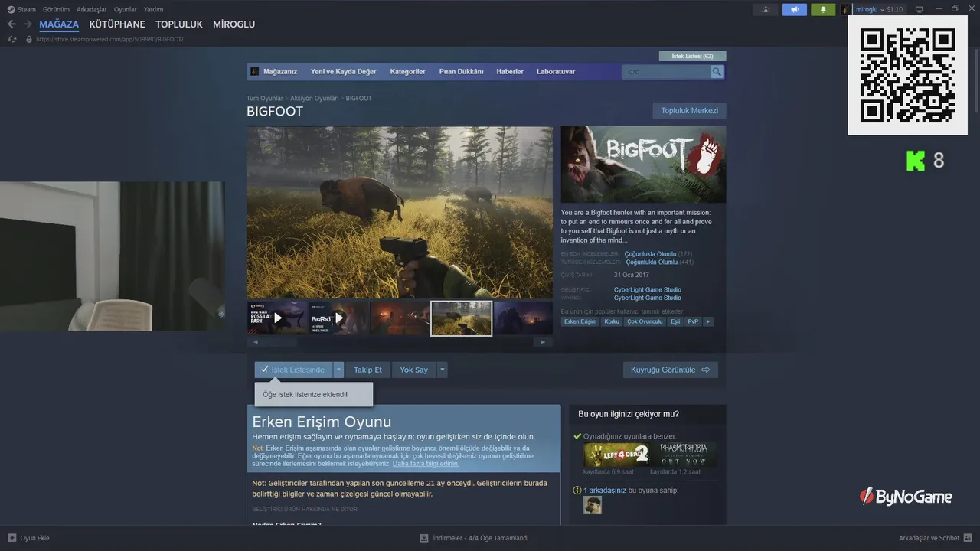Open the Daha fazla bilgi edinin link
This screenshot has height=551, width=980.
(426, 463)
